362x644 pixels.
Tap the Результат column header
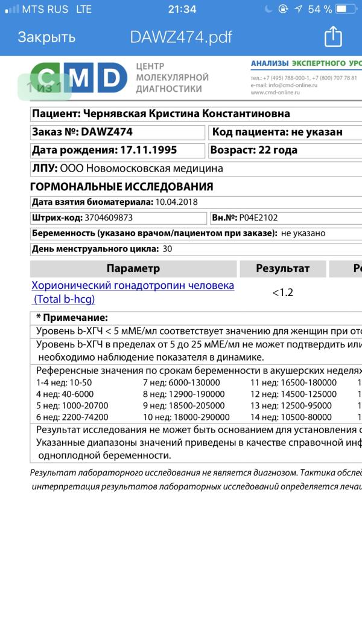point(283,269)
